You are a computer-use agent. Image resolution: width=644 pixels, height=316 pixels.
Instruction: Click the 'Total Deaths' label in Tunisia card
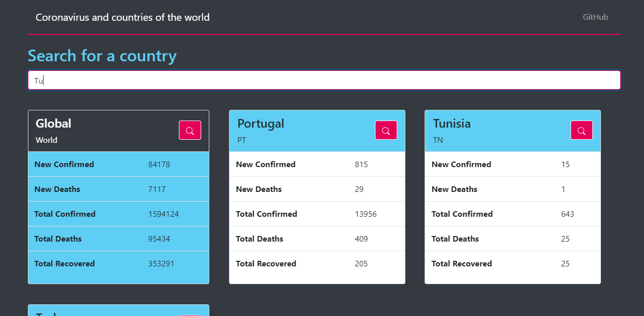click(455, 239)
